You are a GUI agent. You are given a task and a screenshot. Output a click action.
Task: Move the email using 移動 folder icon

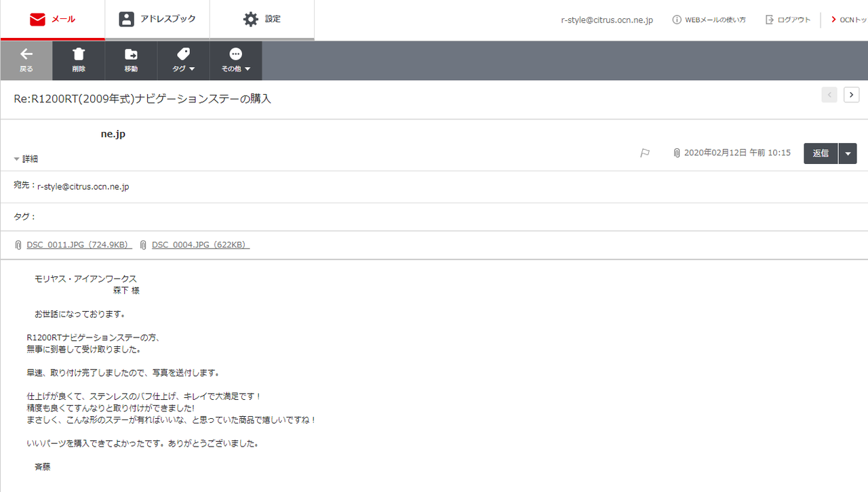[x=131, y=60]
